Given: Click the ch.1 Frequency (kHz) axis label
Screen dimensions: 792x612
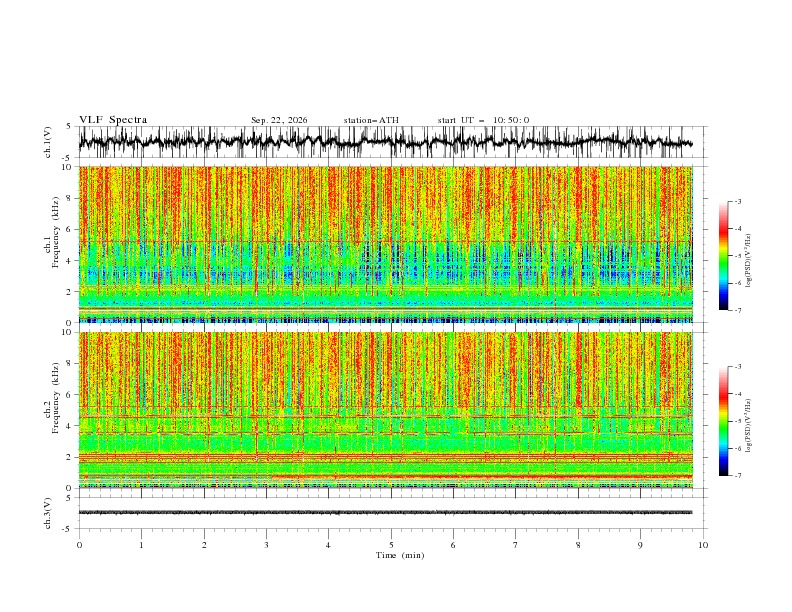Looking at the screenshot, I should (x=52, y=244).
